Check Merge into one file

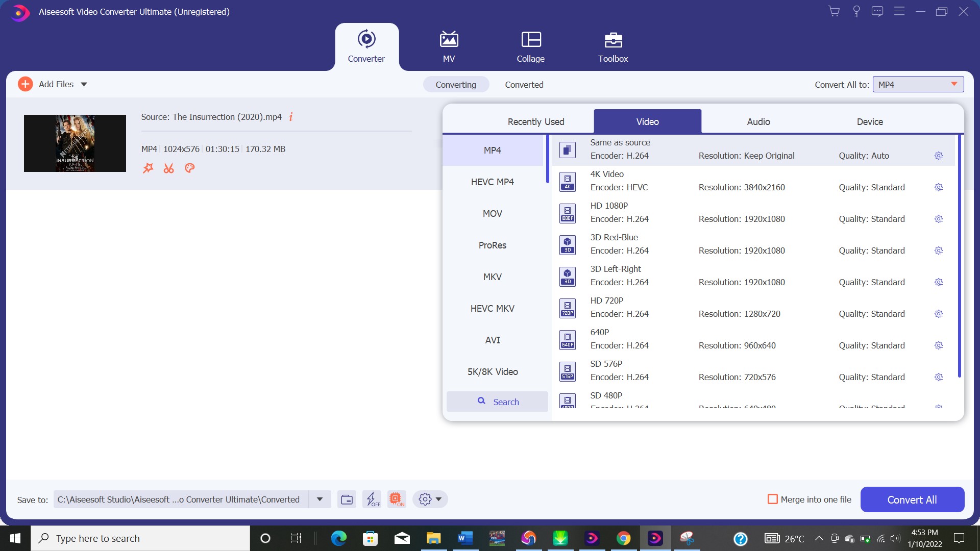pos(773,499)
